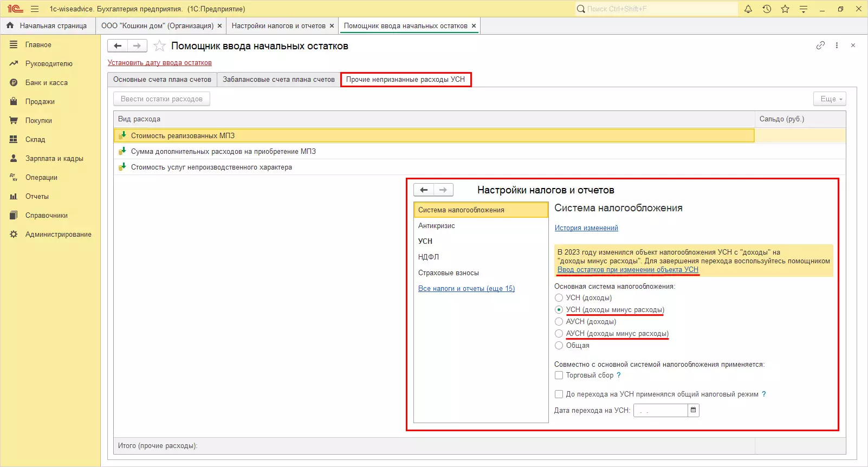Open the history clock icon
Viewport: 868px width, 467px height.
[x=767, y=9]
